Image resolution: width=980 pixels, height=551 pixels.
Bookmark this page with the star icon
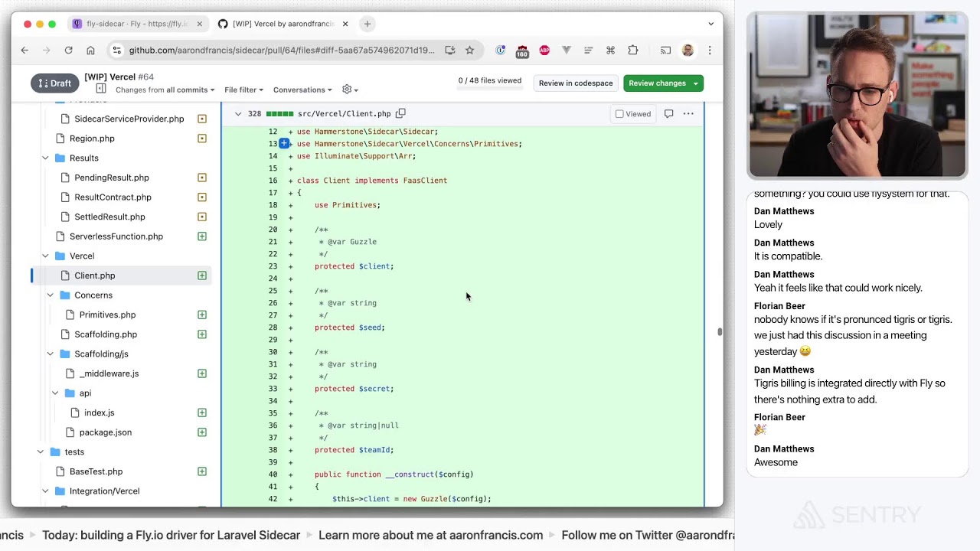click(469, 50)
